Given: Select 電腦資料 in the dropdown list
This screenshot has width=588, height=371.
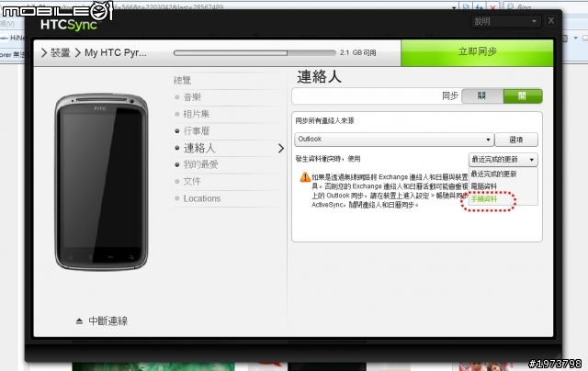Looking at the screenshot, I should tap(484, 186).
